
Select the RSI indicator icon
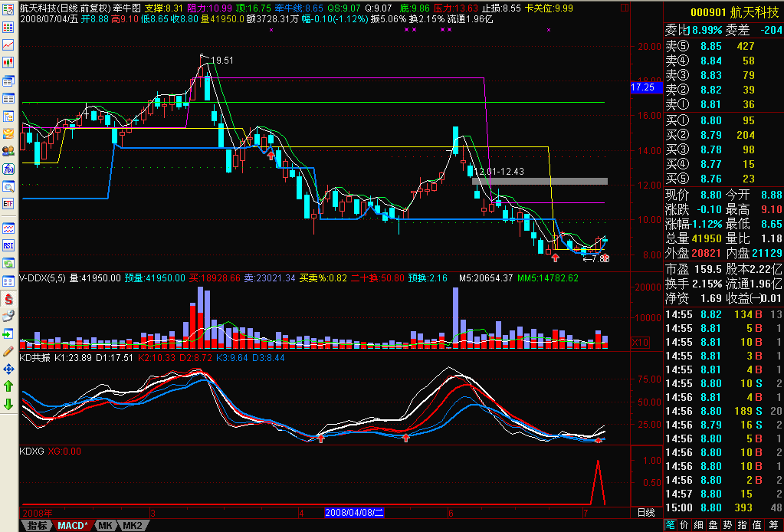tap(8, 245)
